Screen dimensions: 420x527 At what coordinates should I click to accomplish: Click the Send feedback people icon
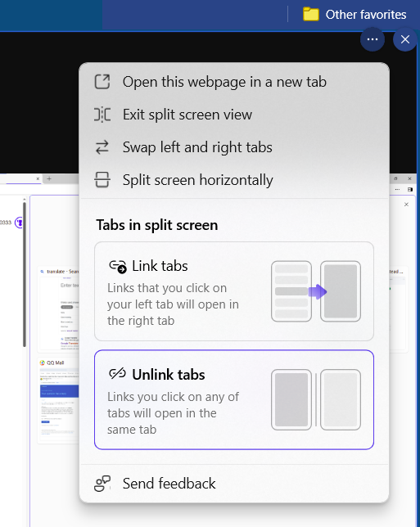click(x=102, y=484)
